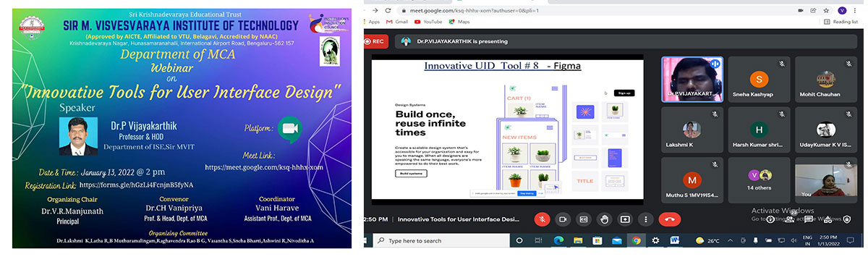Unmute the microphone in Meet controls
This screenshot has height=262, width=868.
(542, 219)
